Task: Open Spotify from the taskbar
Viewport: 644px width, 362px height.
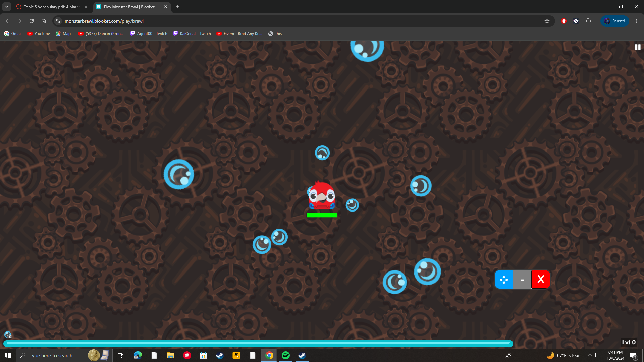Action: [286, 355]
